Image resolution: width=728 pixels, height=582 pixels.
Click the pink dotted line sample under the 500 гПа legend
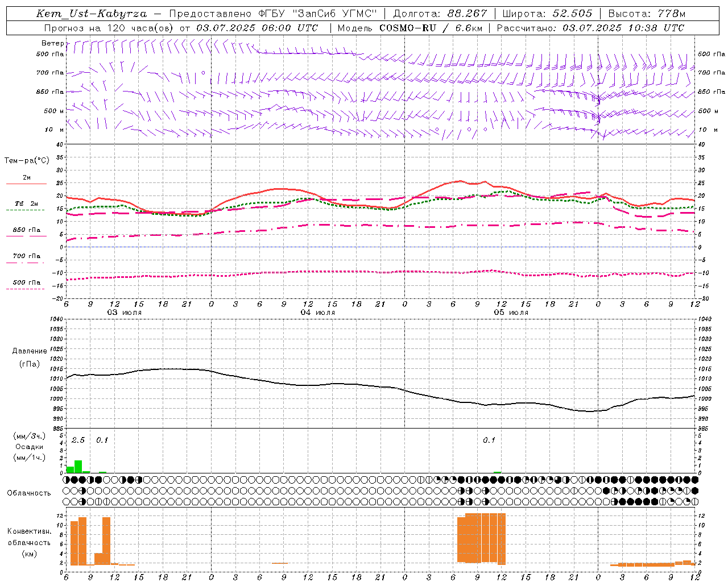click(x=26, y=289)
